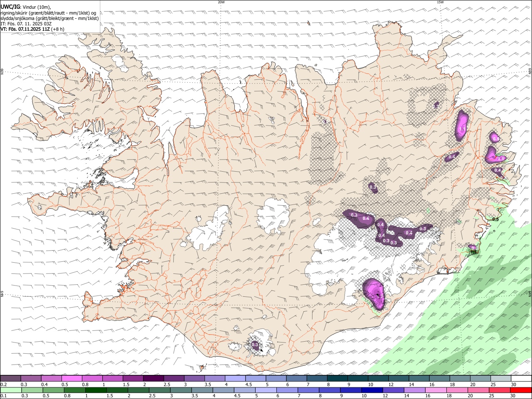Click the '12' label on the snow legend row
This screenshot has height=399, width=532.
point(391,384)
